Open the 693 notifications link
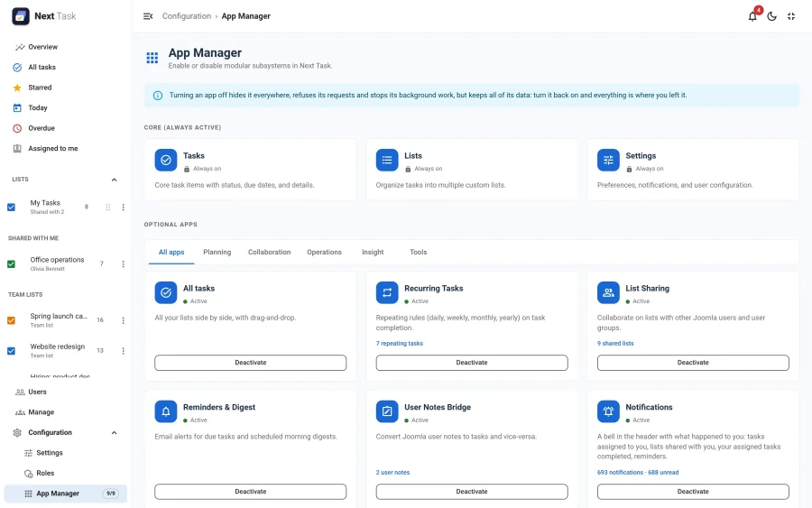The image size is (812, 508). point(638,472)
